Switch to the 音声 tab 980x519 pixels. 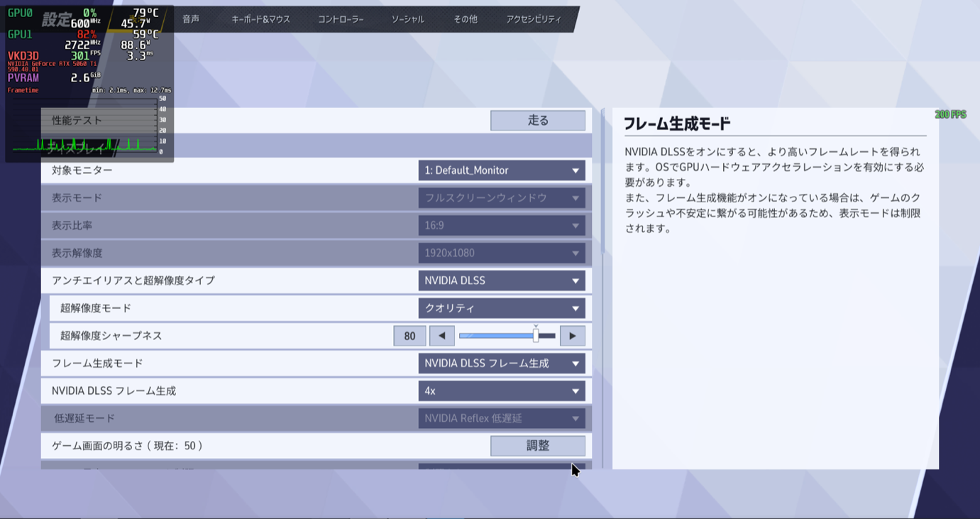pos(191,19)
